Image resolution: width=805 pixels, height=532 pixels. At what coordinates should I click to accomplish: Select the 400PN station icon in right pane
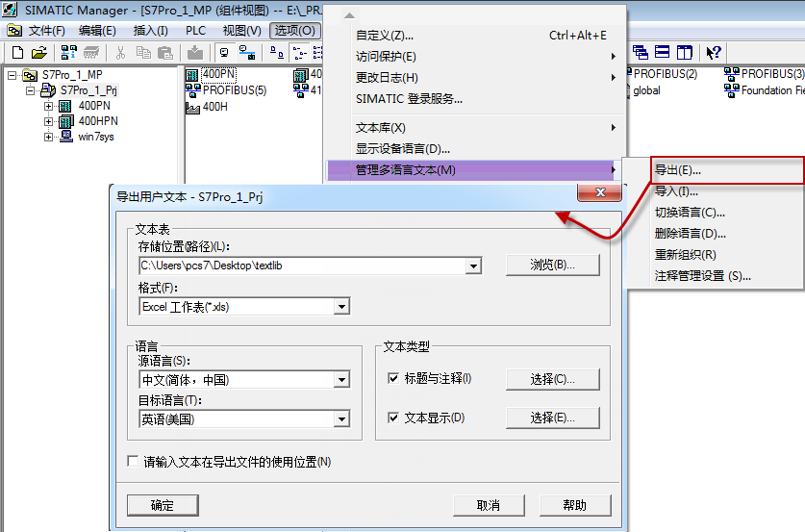192,75
